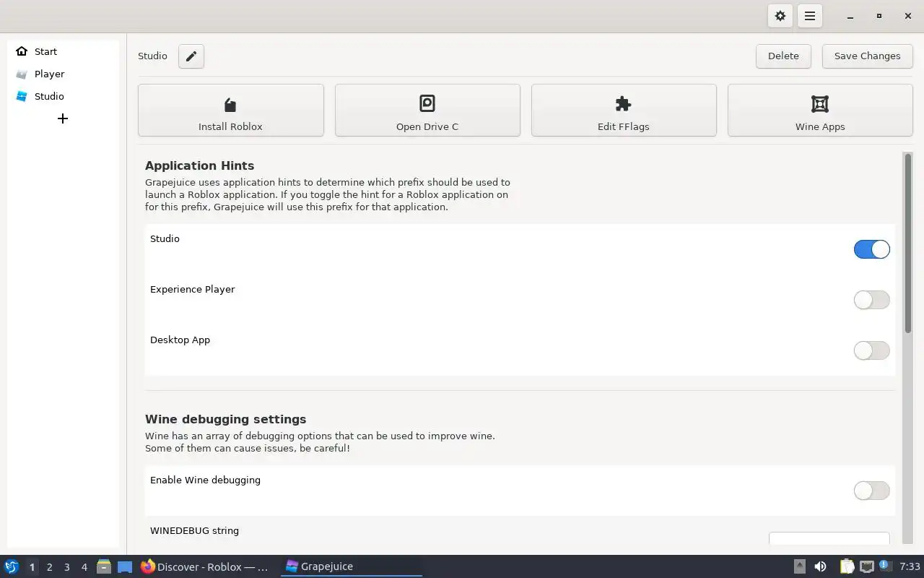Focus the Grapejuice taskbar entry

pyautogui.click(x=352, y=566)
